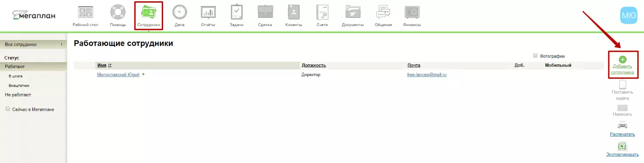Open the Задачи checklist icon

(x=237, y=12)
